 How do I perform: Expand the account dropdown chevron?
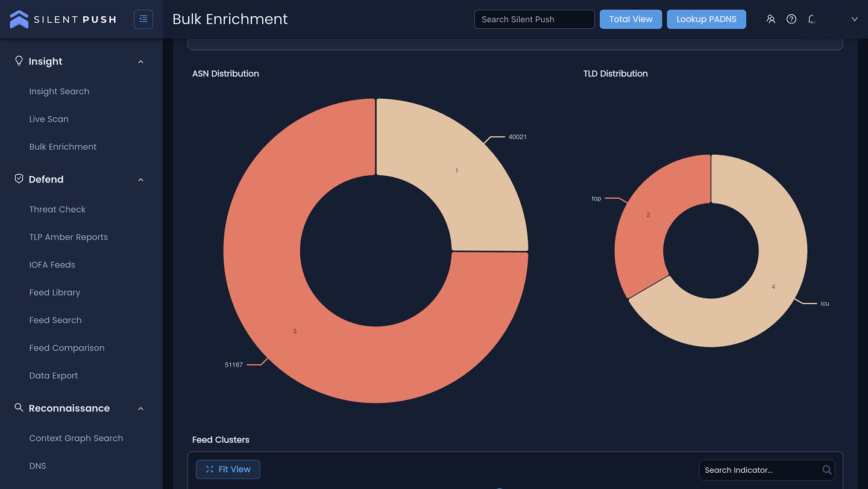[854, 19]
